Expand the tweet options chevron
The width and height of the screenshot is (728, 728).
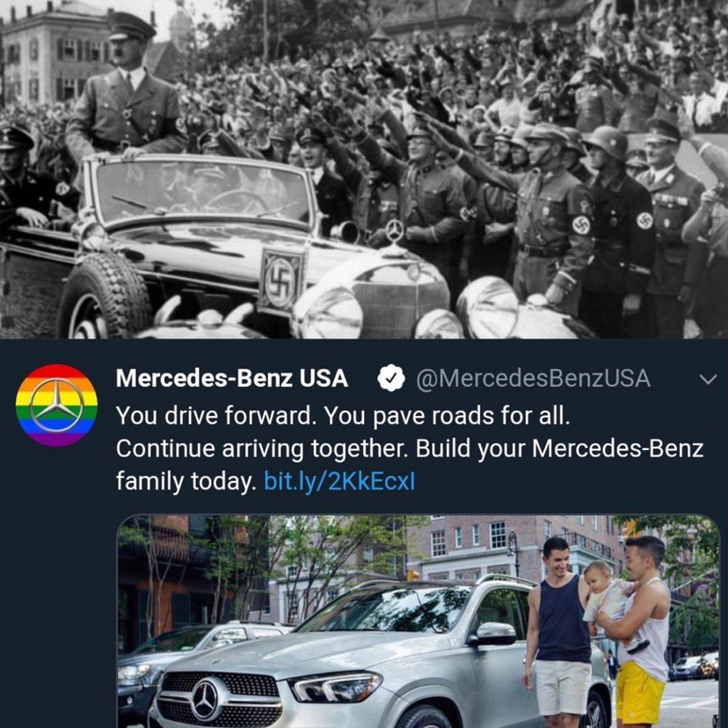[x=708, y=380]
